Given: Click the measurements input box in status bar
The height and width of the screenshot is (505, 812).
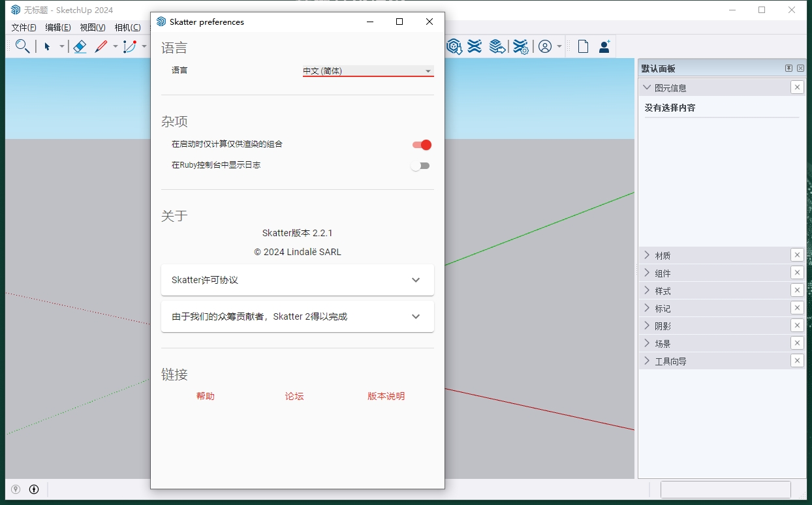Looking at the screenshot, I should point(725,489).
